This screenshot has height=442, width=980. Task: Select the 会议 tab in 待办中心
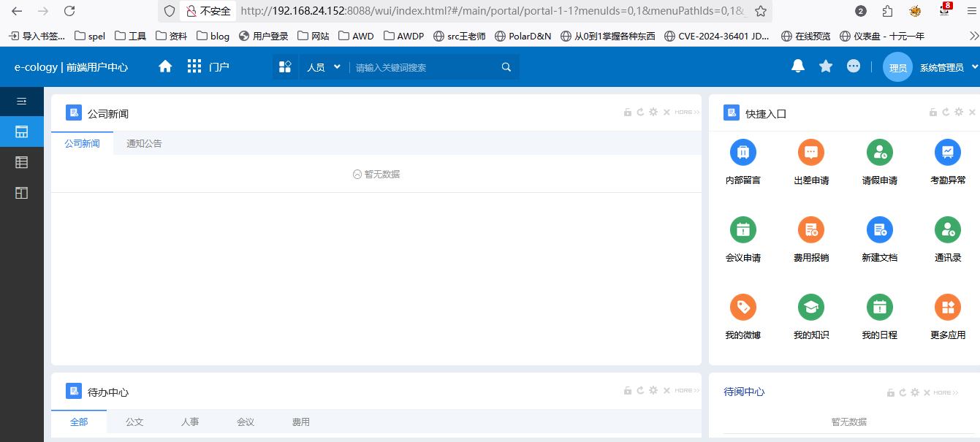click(x=246, y=422)
